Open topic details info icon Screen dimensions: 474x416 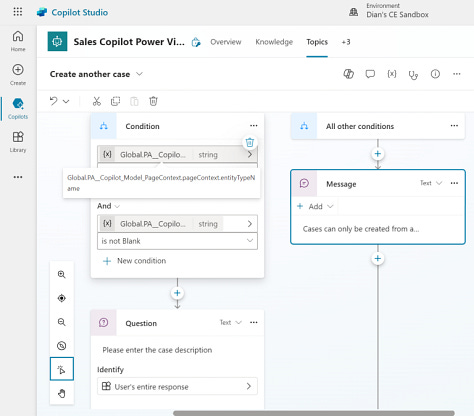pyautogui.click(x=435, y=74)
